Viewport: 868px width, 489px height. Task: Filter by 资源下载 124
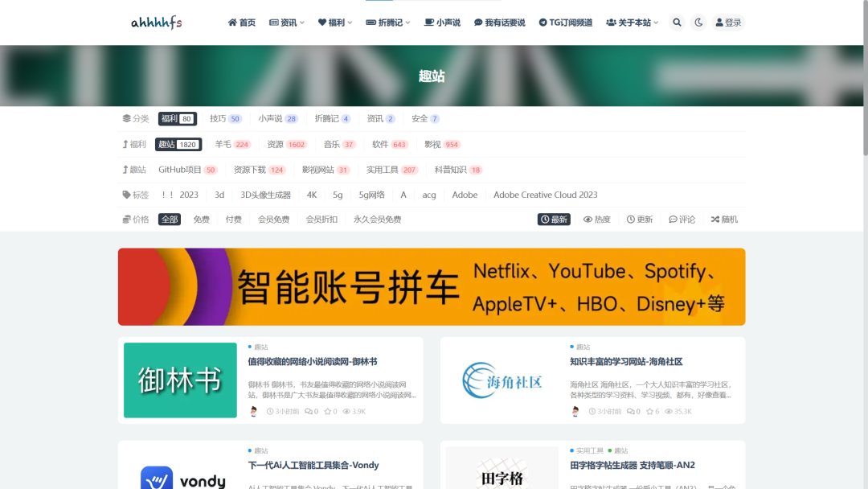259,170
